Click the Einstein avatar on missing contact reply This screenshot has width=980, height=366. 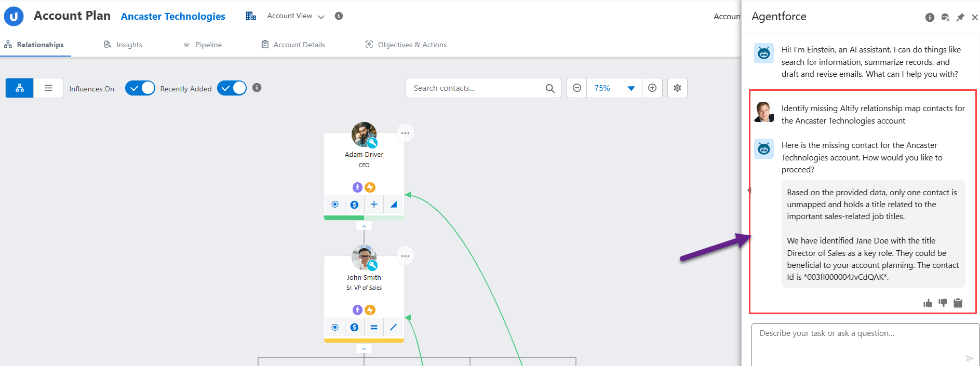pyautogui.click(x=764, y=149)
